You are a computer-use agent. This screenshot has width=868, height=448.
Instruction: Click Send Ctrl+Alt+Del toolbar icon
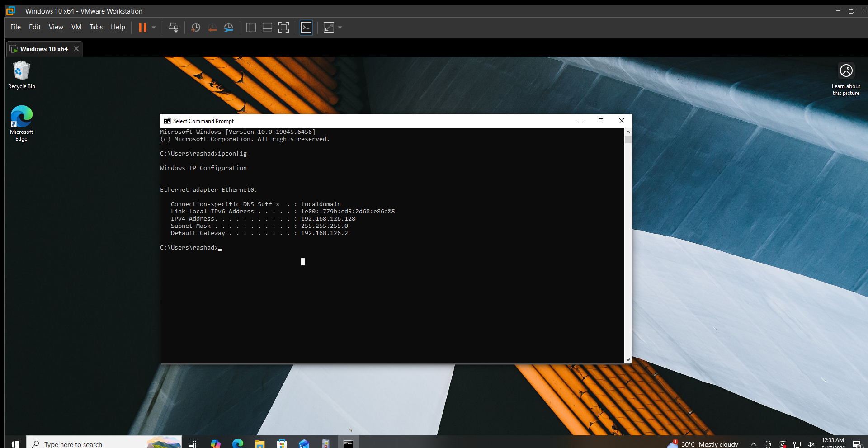[173, 28]
